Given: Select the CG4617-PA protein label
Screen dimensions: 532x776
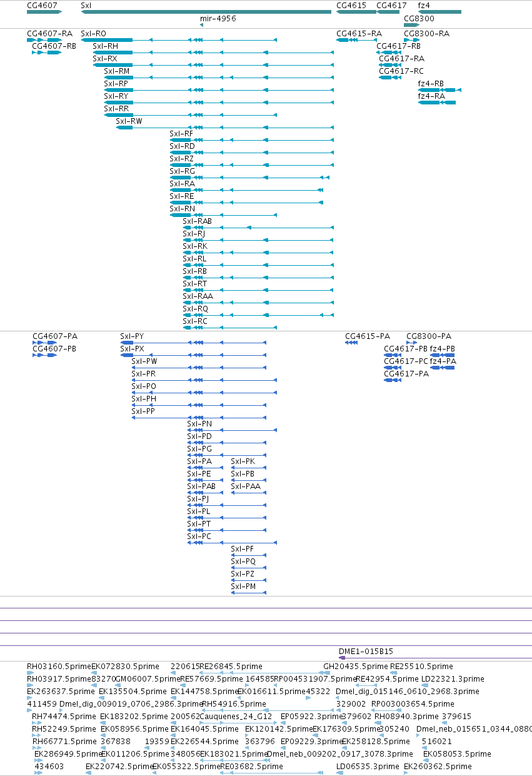Looking at the screenshot, I should coord(406,374).
